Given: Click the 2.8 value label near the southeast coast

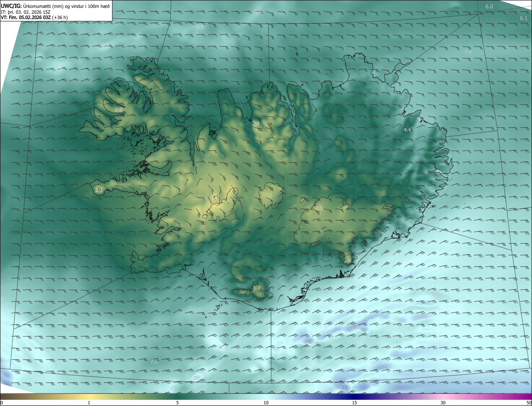Looking at the screenshot, I should (x=347, y=261).
